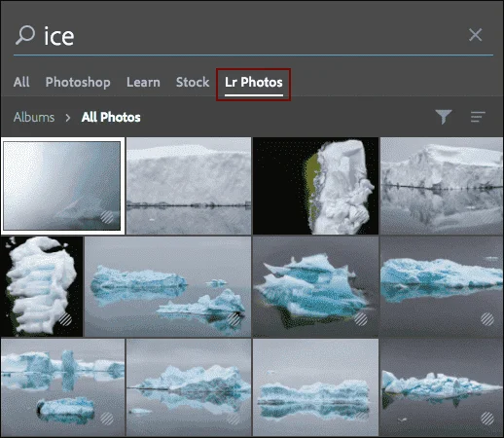Select the highlighted foggy iceberg thumbnail

click(62, 186)
